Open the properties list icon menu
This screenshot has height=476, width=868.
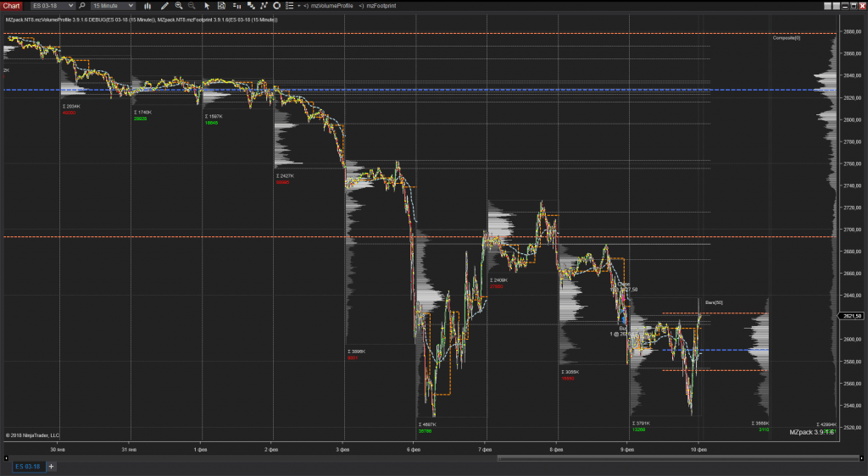[289, 6]
